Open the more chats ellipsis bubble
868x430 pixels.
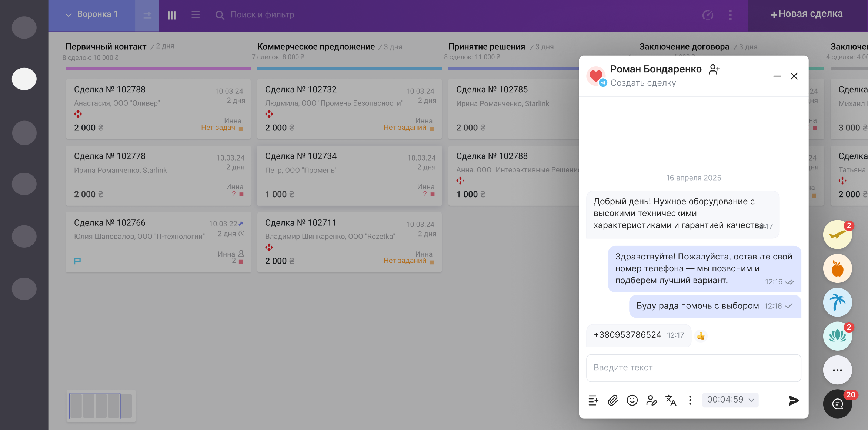coord(837,370)
